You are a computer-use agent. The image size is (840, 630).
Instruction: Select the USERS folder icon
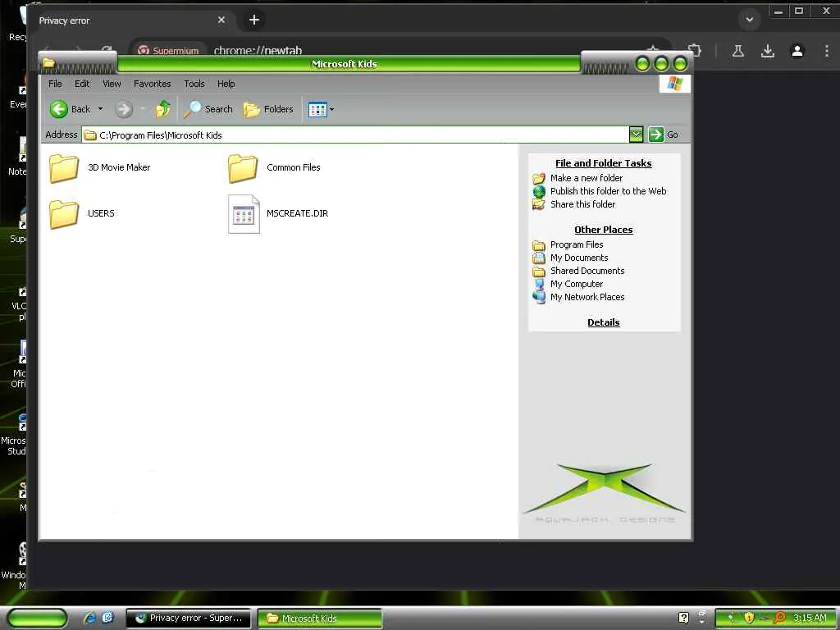tap(64, 214)
